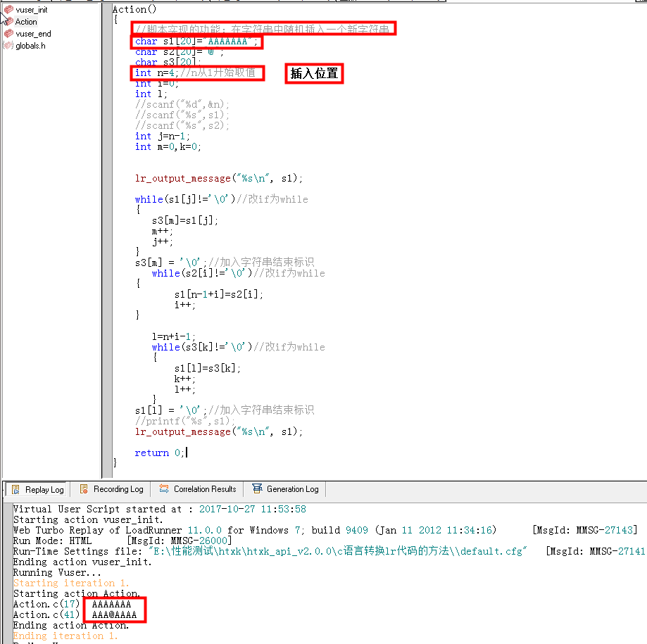The image size is (647, 644).
Task: Click the Recording Log tab icon
Action: pyautogui.click(x=84, y=489)
